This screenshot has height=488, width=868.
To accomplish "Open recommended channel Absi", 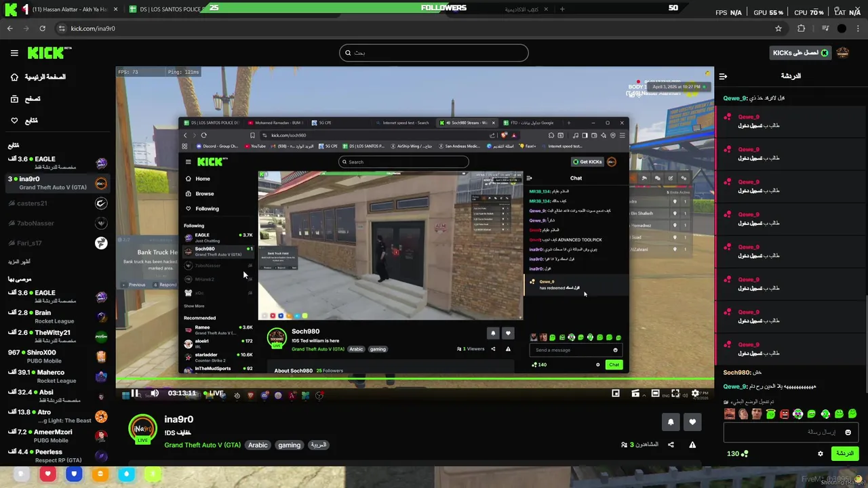I will tap(58, 396).
